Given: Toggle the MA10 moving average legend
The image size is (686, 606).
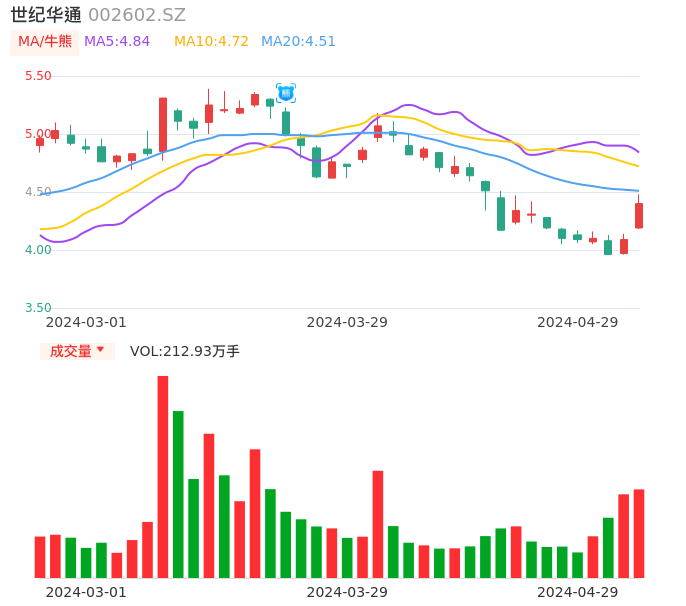Looking at the screenshot, I should (211, 42).
